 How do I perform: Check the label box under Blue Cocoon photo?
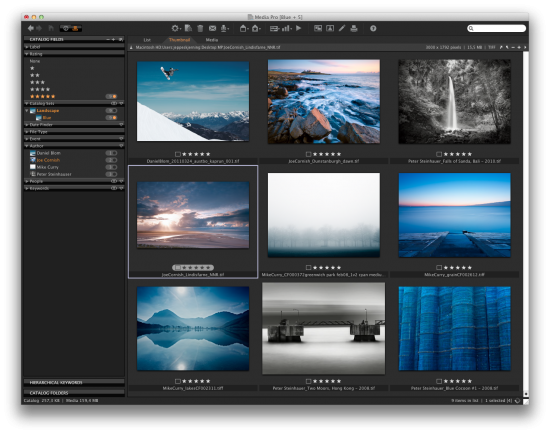pyautogui.click(x=439, y=381)
